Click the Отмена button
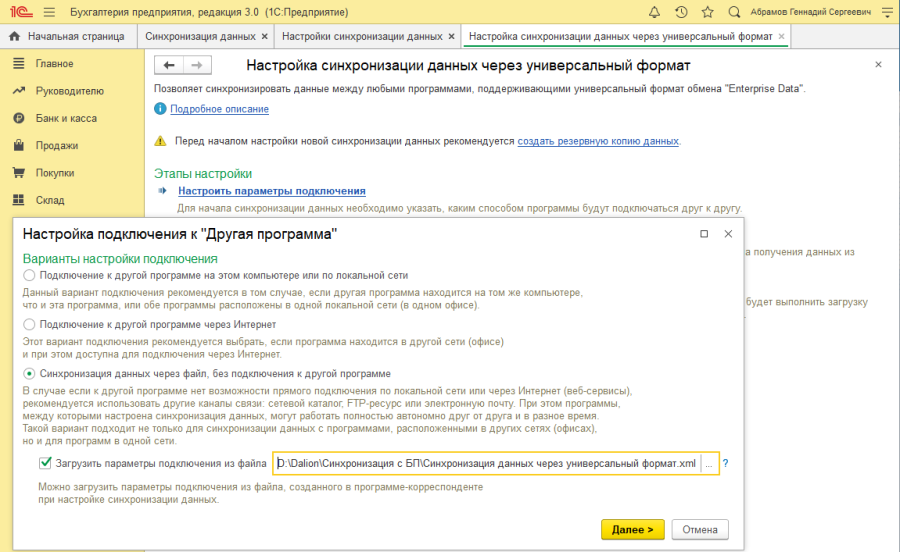Screen dimensions: 900x552 pos(700,530)
